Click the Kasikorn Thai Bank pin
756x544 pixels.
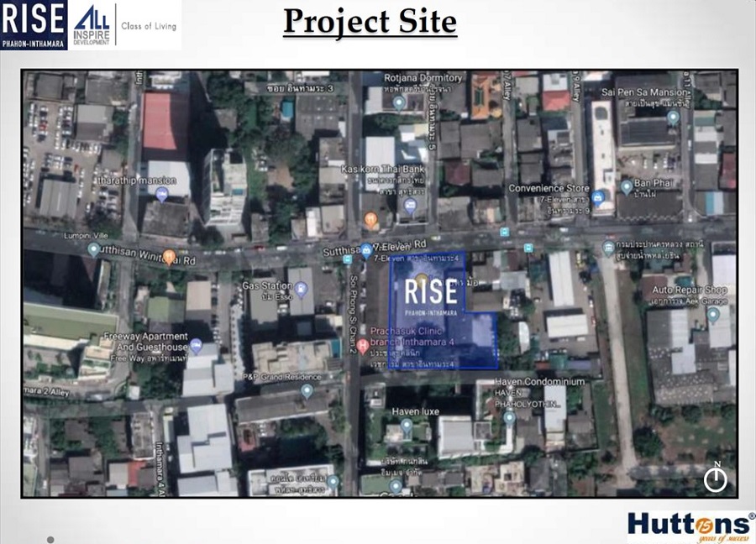410,205
